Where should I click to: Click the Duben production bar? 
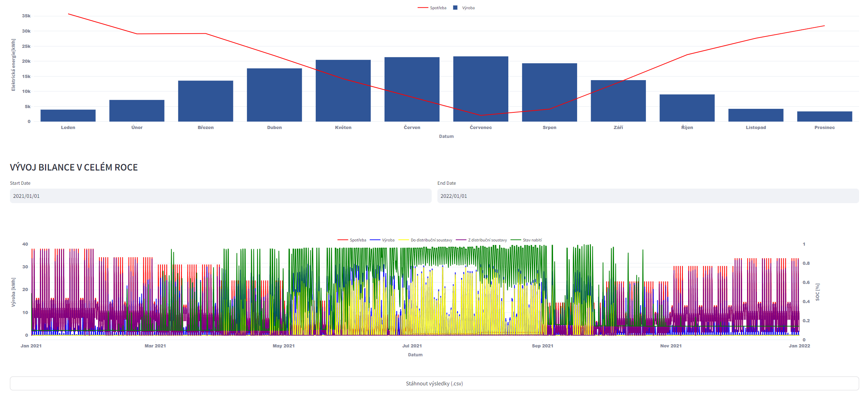click(275, 95)
